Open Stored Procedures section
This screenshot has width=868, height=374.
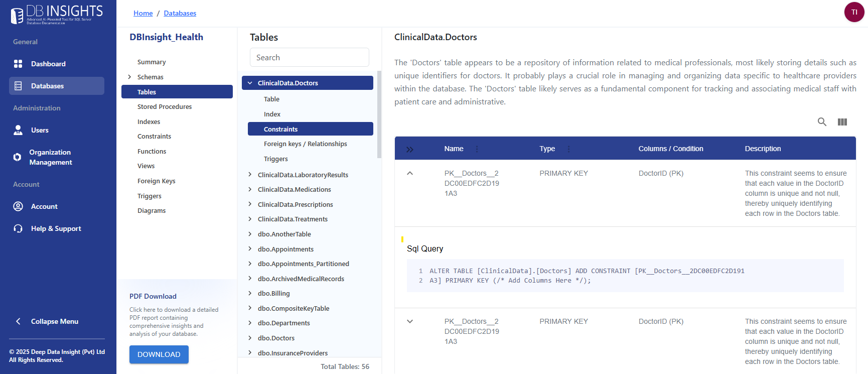click(x=165, y=107)
